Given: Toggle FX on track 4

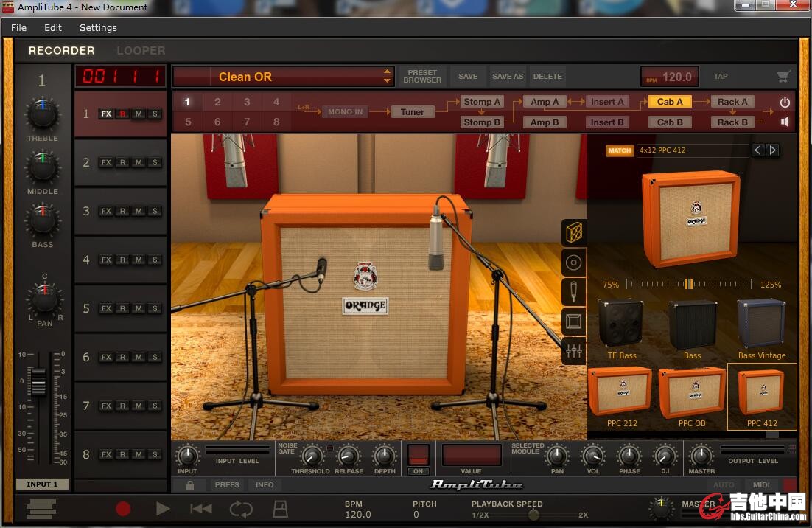Looking at the screenshot, I should click(x=106, y=260).
